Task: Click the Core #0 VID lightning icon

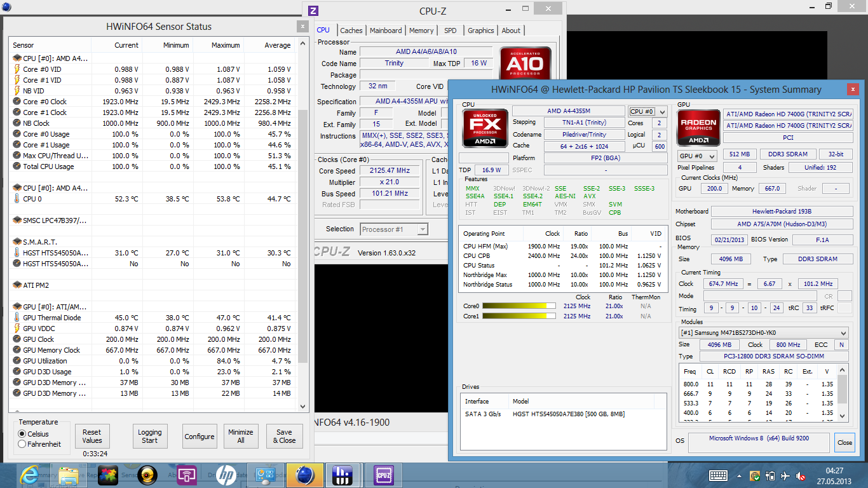Action: pos(17,69)
